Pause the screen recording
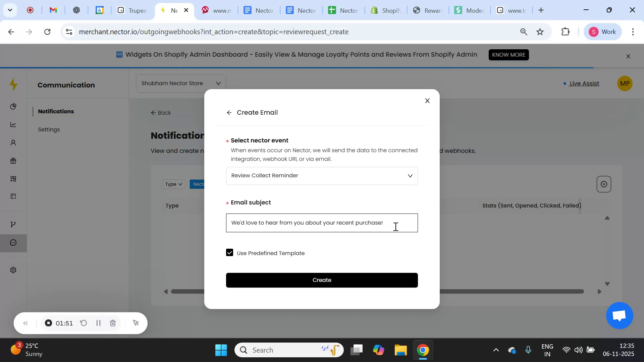This screenshot has height=362, width=644. point(98,323)
